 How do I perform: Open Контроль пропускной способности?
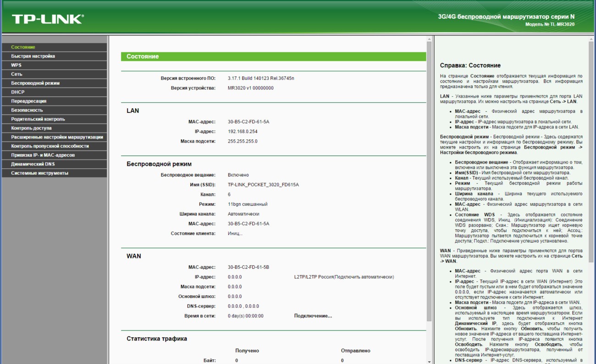pyautogui.click(x=50, y=146)
